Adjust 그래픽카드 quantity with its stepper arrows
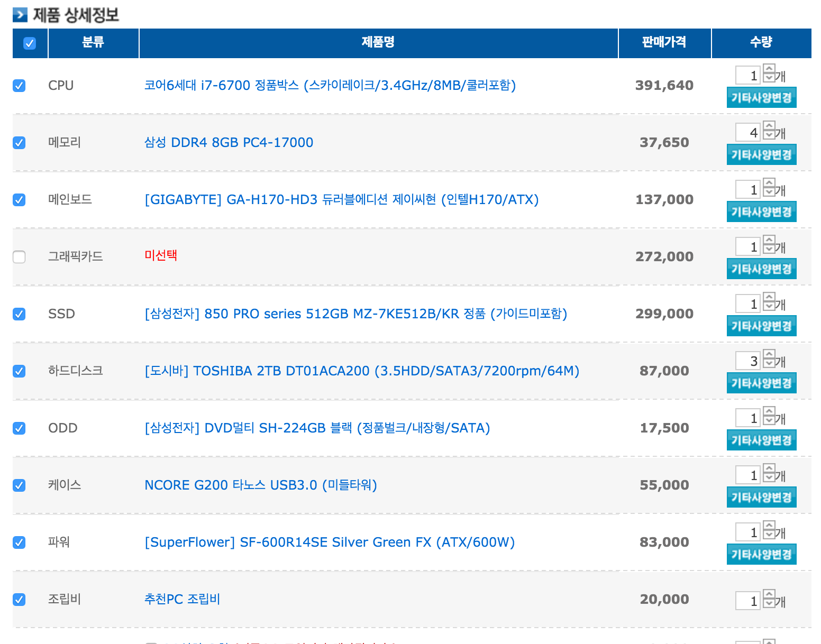This screenshot has height=644, width=821. [769, 245]
